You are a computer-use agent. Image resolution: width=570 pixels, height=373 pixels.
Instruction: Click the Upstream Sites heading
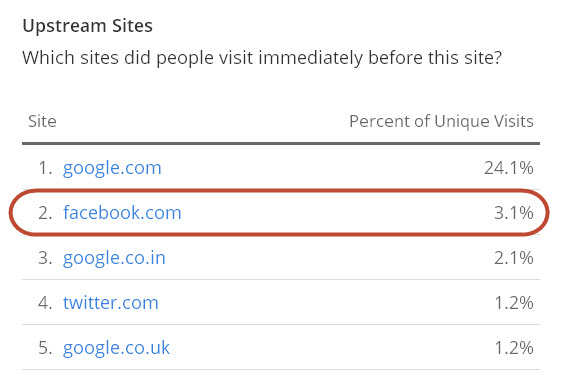(88, 26)
